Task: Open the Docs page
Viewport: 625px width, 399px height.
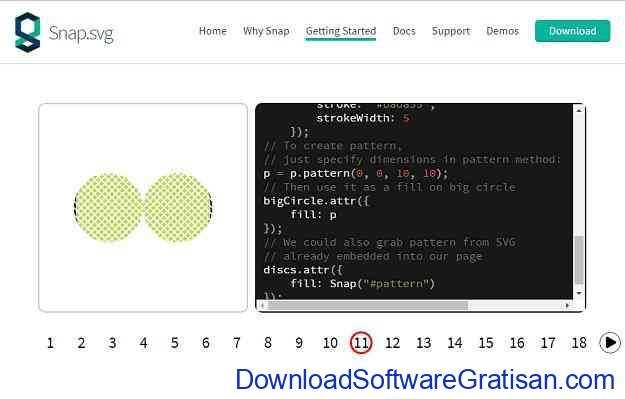Action: click(x=404, y=31)
